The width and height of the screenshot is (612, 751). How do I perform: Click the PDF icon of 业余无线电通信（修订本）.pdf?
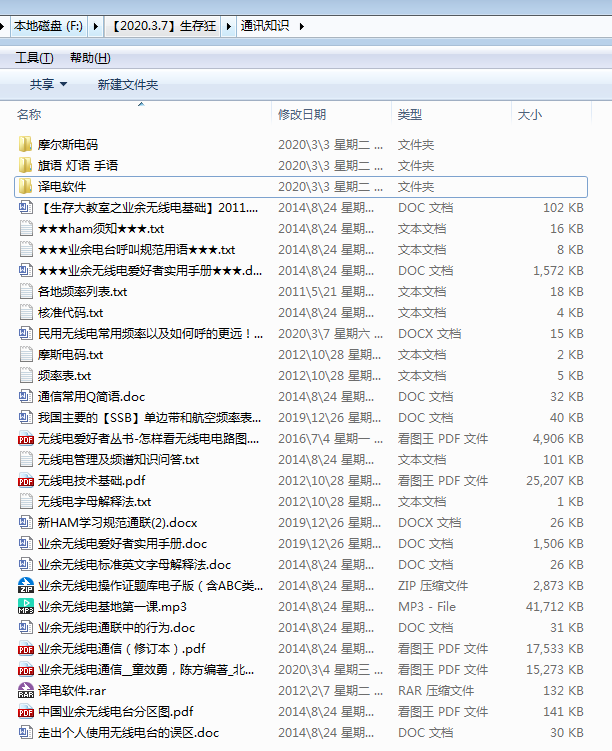(25, 649)
